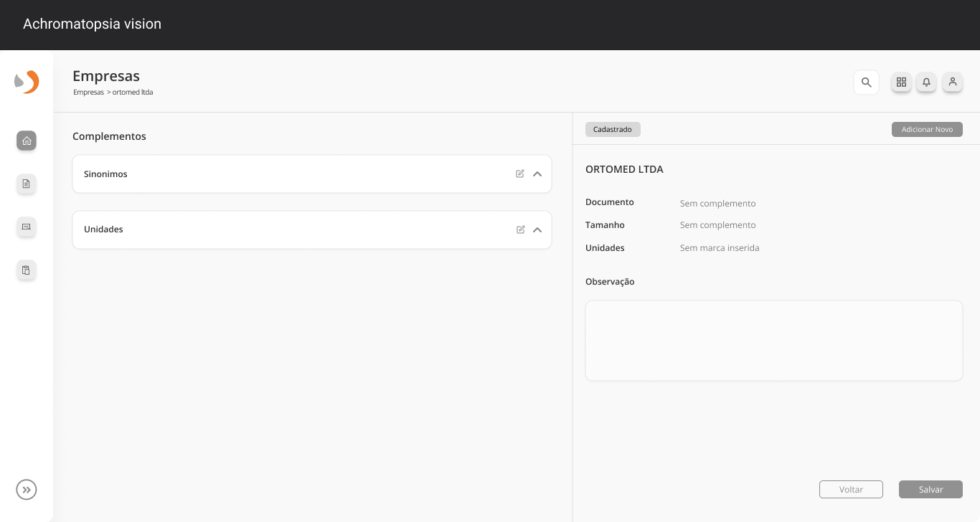Click the Cadastrado status tag

(613, 129)
